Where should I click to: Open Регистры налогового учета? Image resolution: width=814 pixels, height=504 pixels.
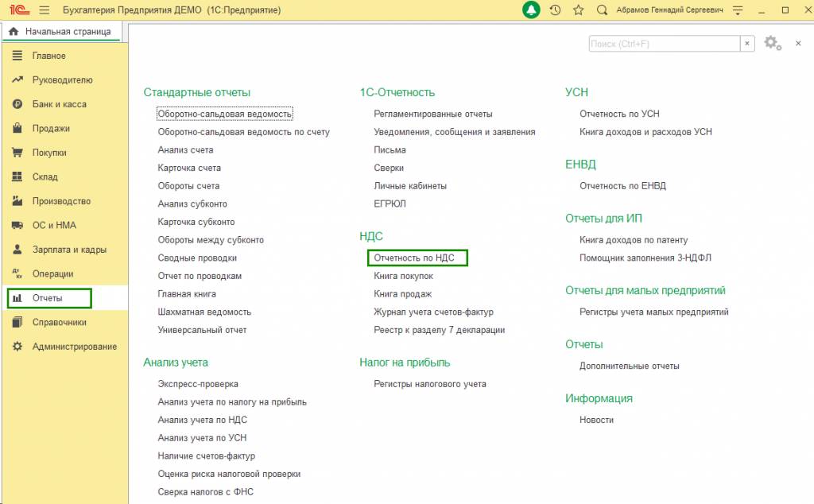pyautogui.click(x=430, y=384)
